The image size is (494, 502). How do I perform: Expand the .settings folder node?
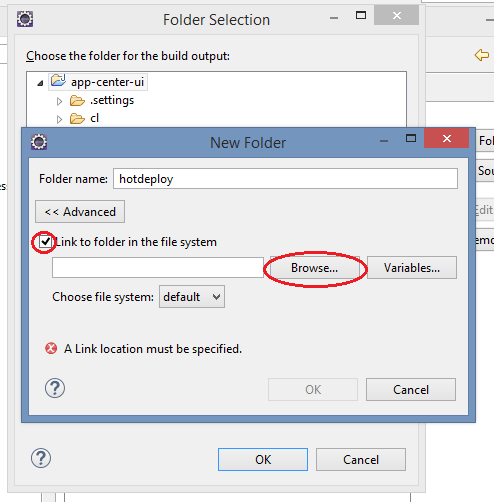(59, 101)
